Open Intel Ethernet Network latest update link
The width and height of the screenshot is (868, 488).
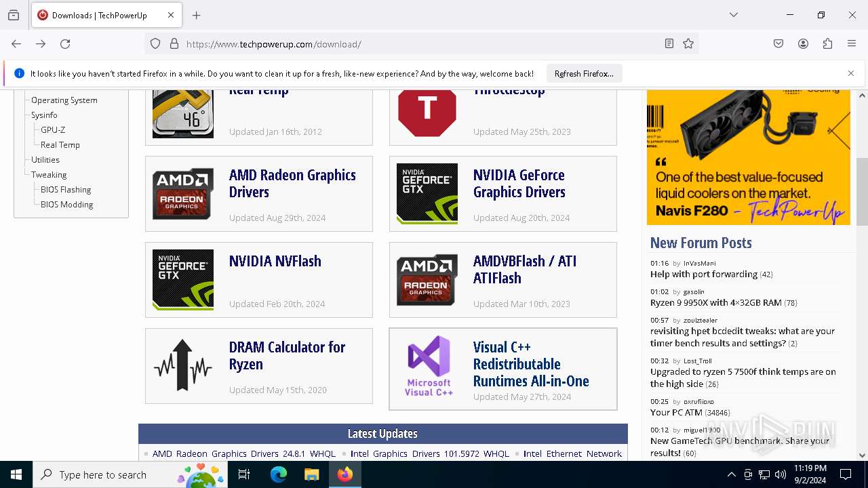572,454
